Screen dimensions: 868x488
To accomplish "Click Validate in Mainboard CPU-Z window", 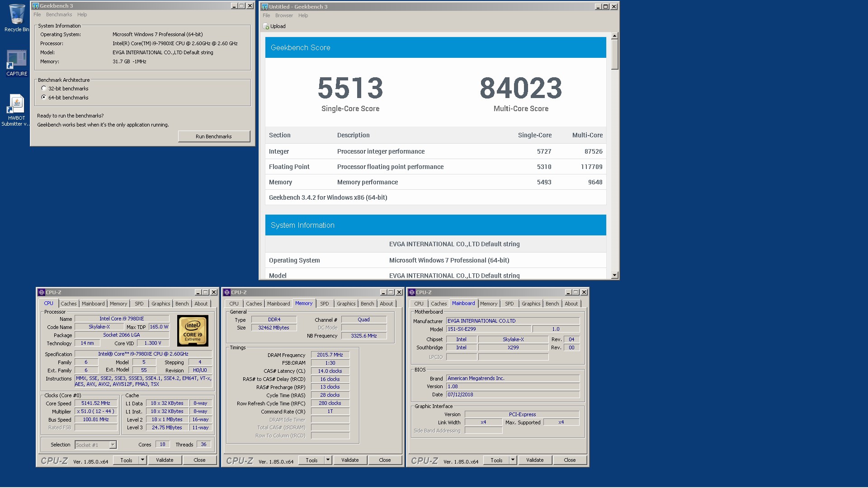I will tap(535, 460).
